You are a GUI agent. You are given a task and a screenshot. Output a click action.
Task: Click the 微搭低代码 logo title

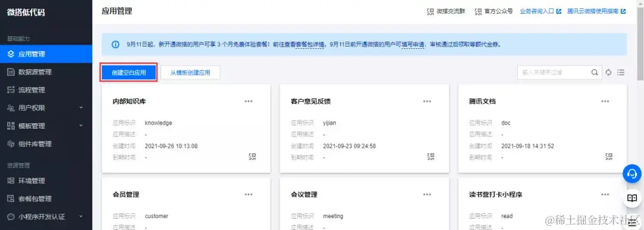tap(26, 13)
